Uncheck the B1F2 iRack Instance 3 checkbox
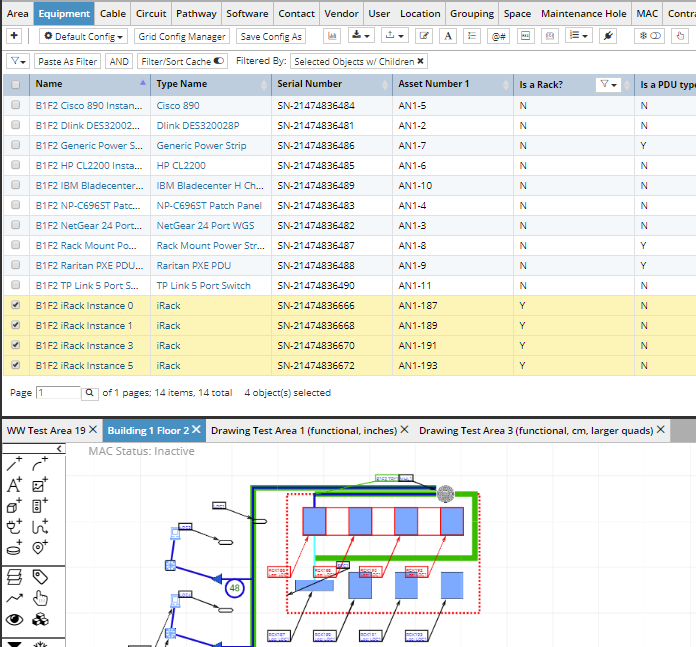Viewport: 696px width, 647px height. (x=16, y=345)
